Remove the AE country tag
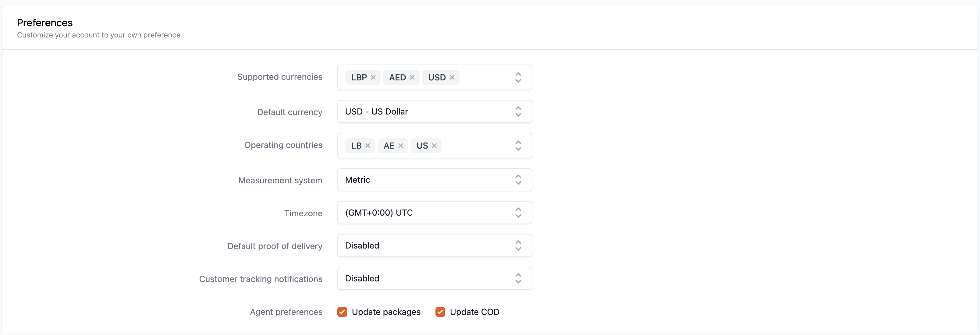This screenshot has width=980, height=335. click(401, 146)
